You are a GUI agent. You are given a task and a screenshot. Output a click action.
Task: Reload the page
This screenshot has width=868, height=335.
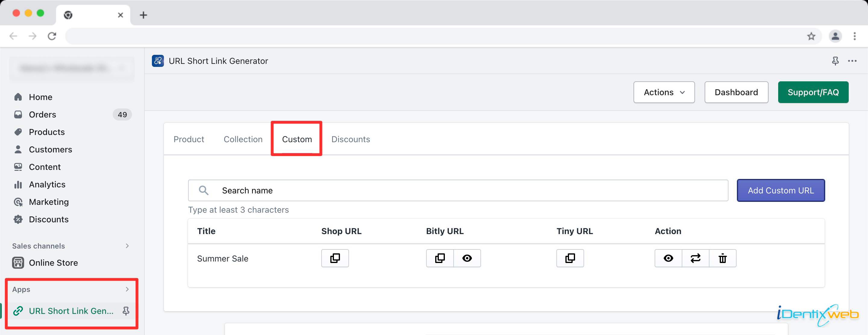pyautogui.click(x=52, y=36)
